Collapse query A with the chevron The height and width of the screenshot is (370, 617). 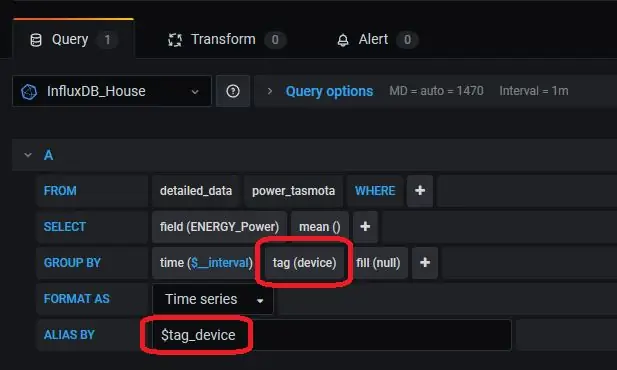click(28, 155)
